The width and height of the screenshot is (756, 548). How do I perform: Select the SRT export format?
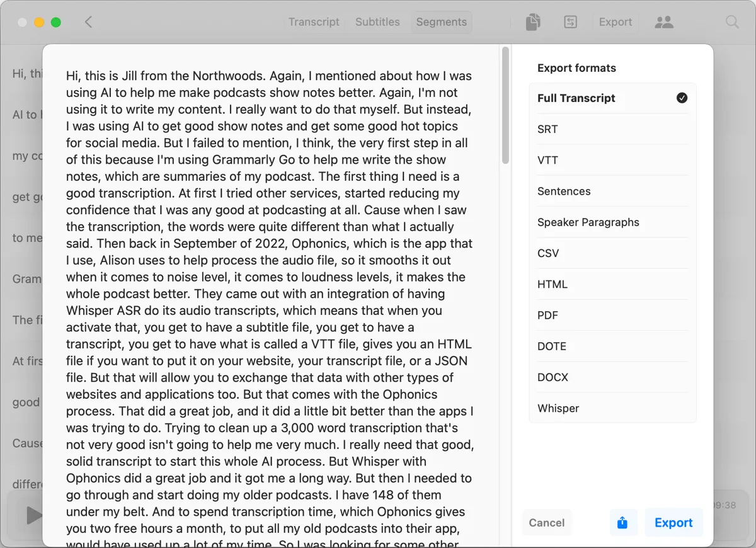point(612,129)
